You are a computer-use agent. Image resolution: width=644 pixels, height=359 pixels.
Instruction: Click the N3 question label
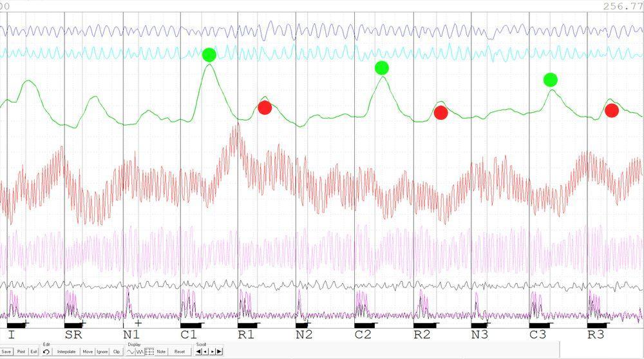pos(480,335)
